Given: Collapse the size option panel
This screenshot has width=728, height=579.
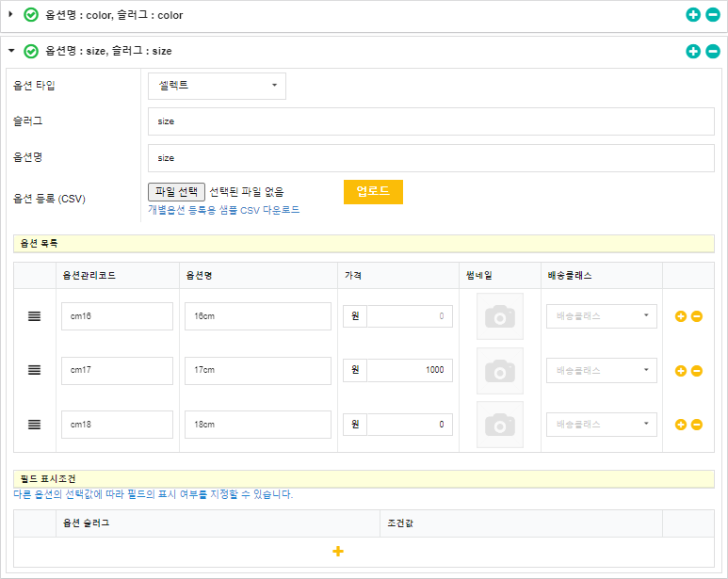Looking at the screenshot, I should click(11, 51).
